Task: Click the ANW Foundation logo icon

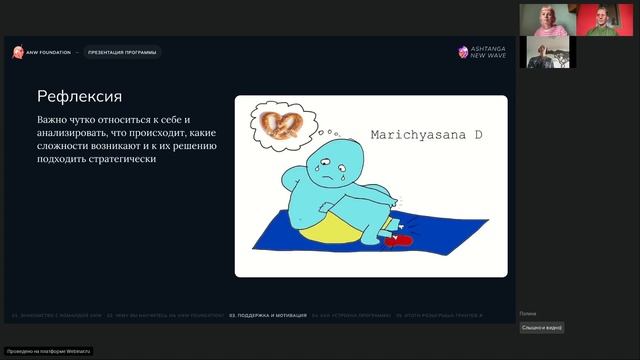Action: pyautogui.click(x=18, y=52)
